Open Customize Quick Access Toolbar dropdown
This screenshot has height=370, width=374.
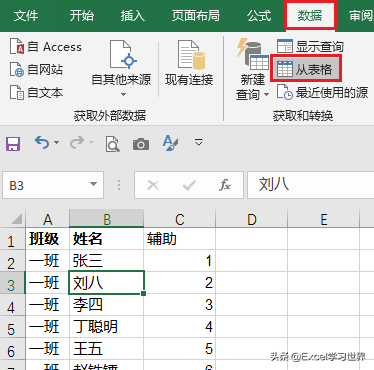pyautogui.click(x=199, y=142)
